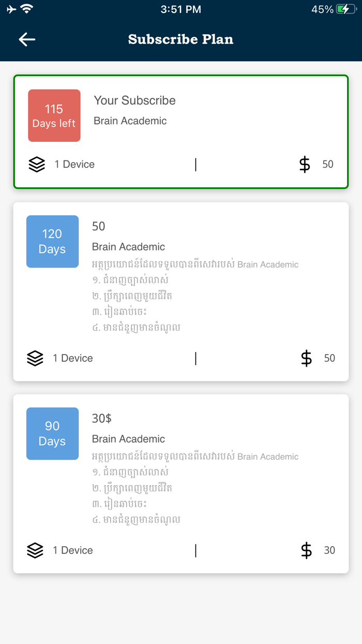Click the red 115 Days left badge

(x=54, y=115)
